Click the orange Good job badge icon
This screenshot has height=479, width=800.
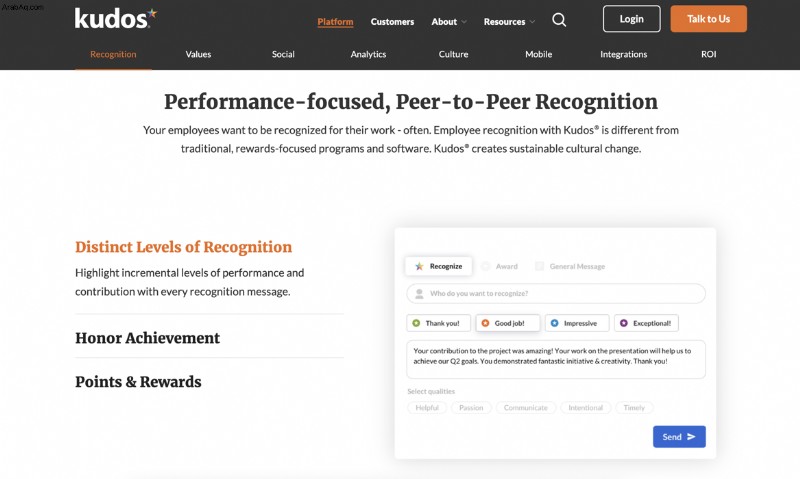coord(485,323)
